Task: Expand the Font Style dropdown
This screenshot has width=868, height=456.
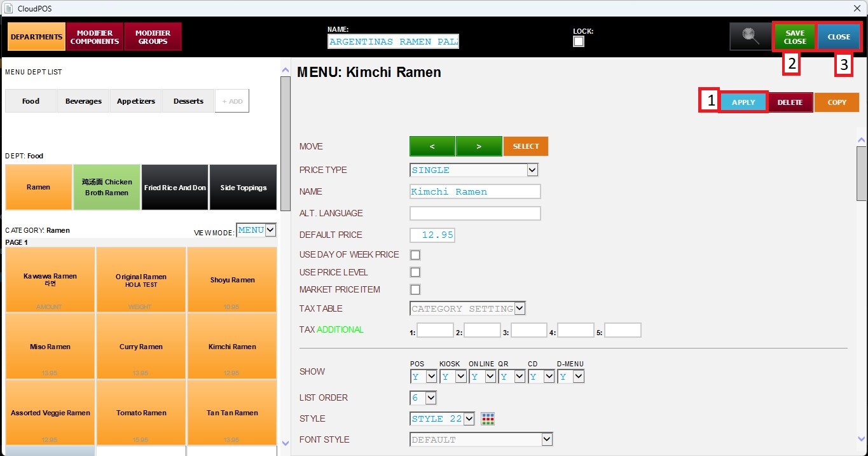Action: pyautogui.click(x=481, y=439)
